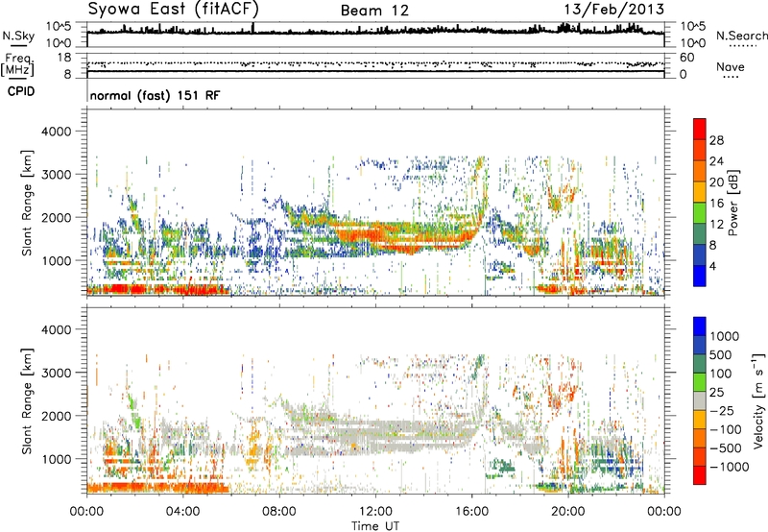Click the '-1000' label on Velocity colorbar

pyautogui.click(x=730, y=467)
